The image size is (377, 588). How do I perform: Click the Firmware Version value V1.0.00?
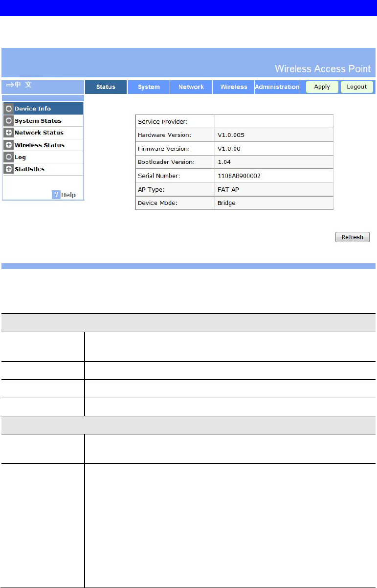[229, 148]
